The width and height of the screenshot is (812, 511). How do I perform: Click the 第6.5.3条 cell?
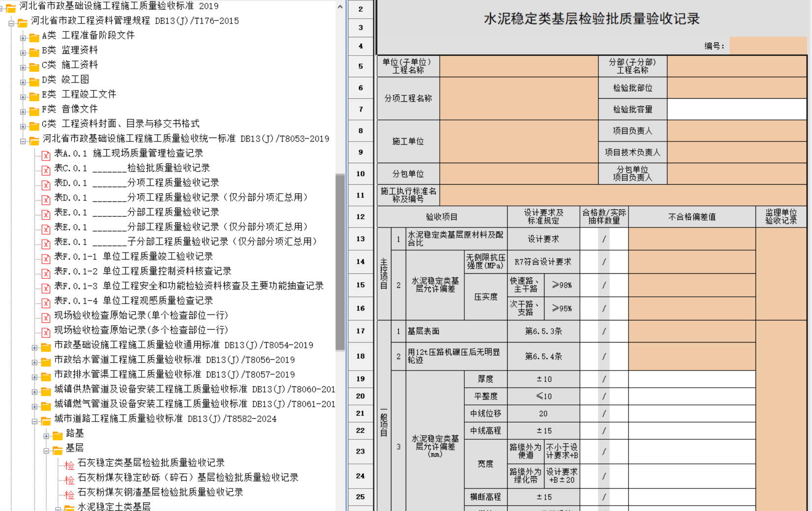(x=543, y=331)
